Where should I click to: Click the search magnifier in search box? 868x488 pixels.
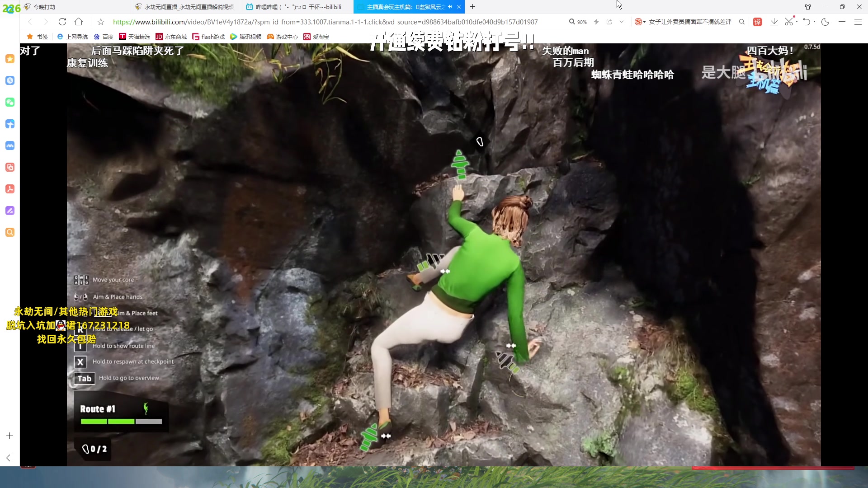coord(741,22)
